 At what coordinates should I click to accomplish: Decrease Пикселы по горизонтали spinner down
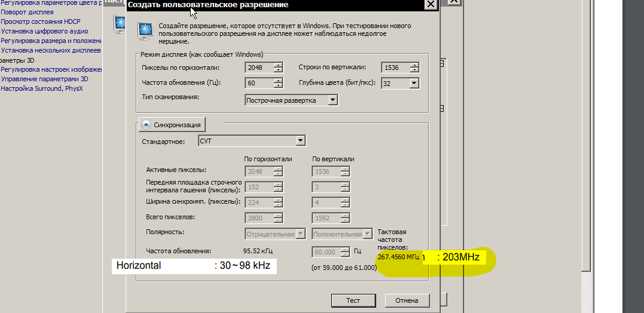click(279, 70)
